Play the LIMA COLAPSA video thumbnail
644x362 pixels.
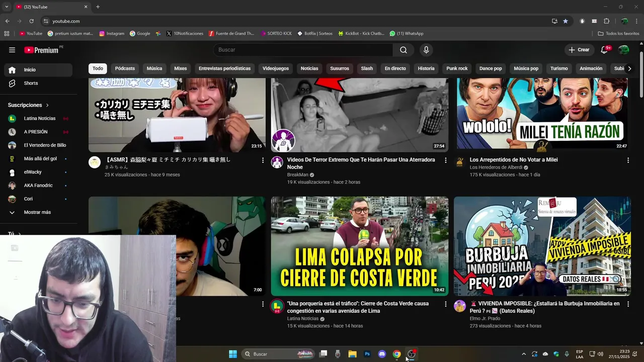pyautogui.click(x=360, y=246)
